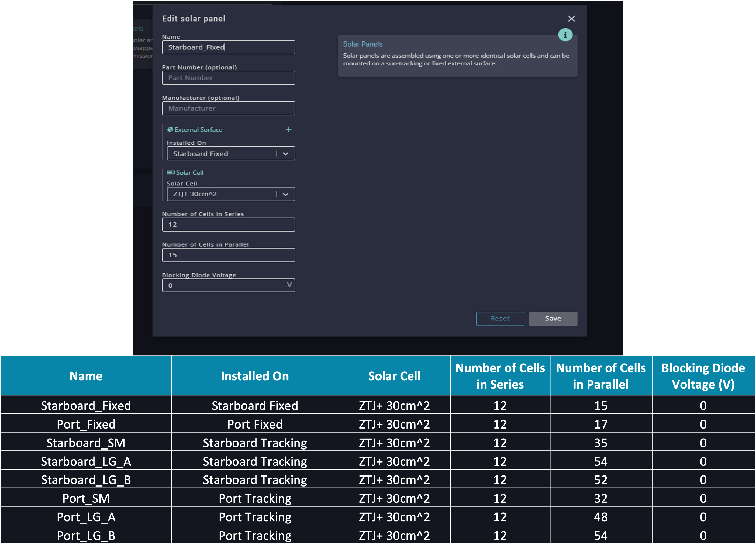This screenshot has height=552, width=756.
Task: Select the Port_Fixed table cell
Action: coord(86,424)
